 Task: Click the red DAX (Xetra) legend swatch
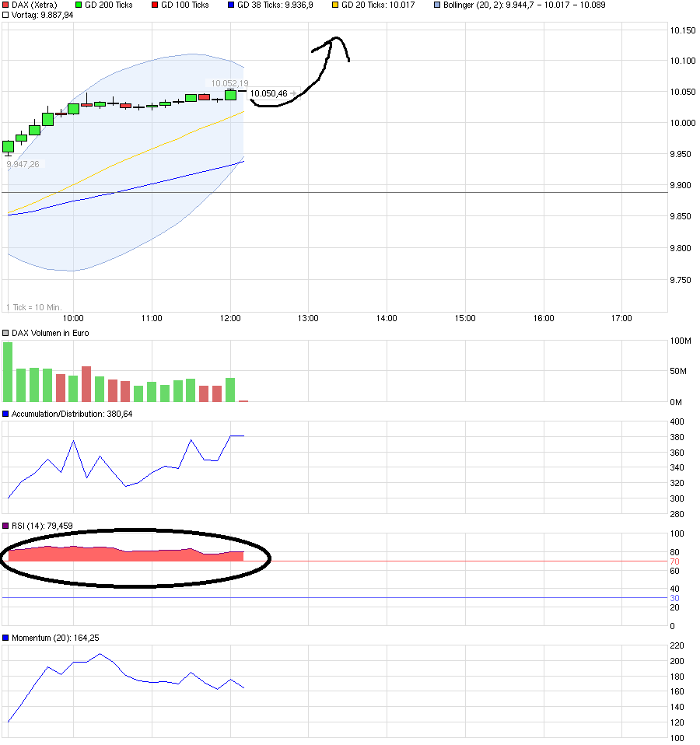tap(5, 5)
